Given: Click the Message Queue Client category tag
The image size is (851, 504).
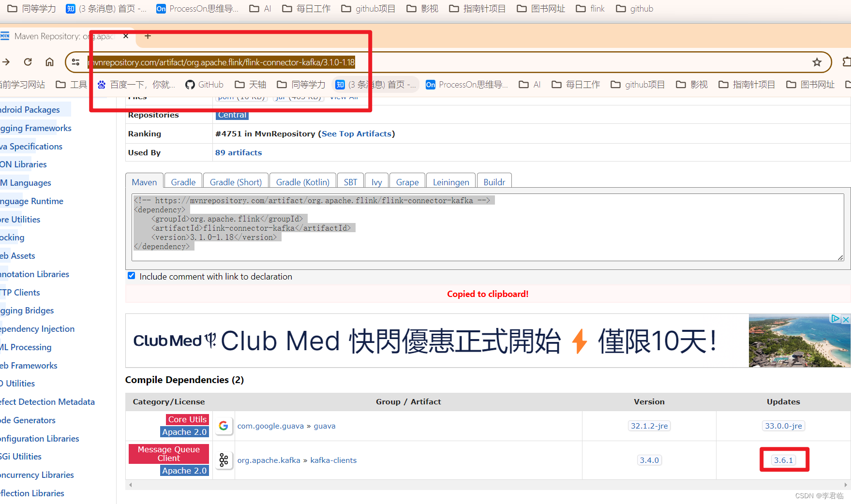Looking at the screenshot, I should click(168, 454).
